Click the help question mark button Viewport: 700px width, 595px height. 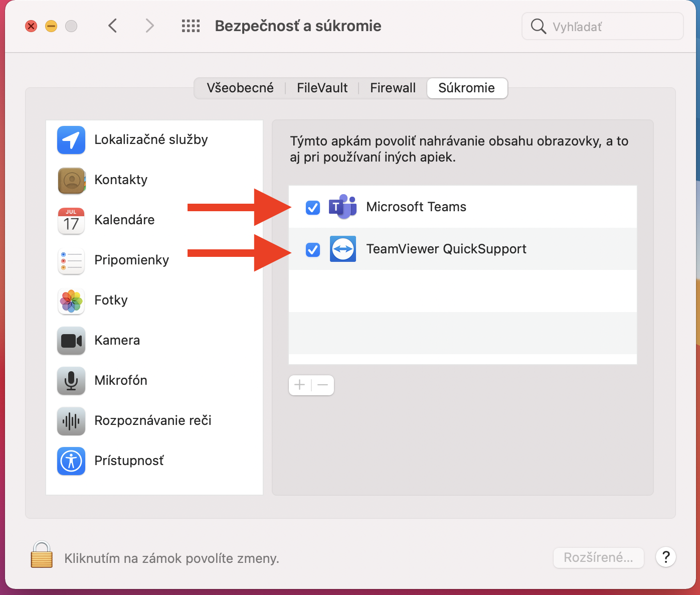(x=666, y=557)
